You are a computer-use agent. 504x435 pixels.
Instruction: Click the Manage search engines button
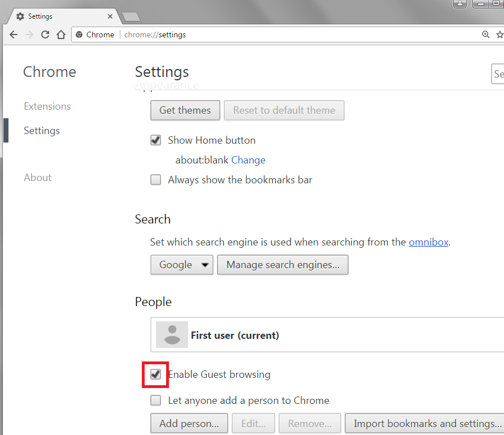pyautogui.click(x=283, y=265)
